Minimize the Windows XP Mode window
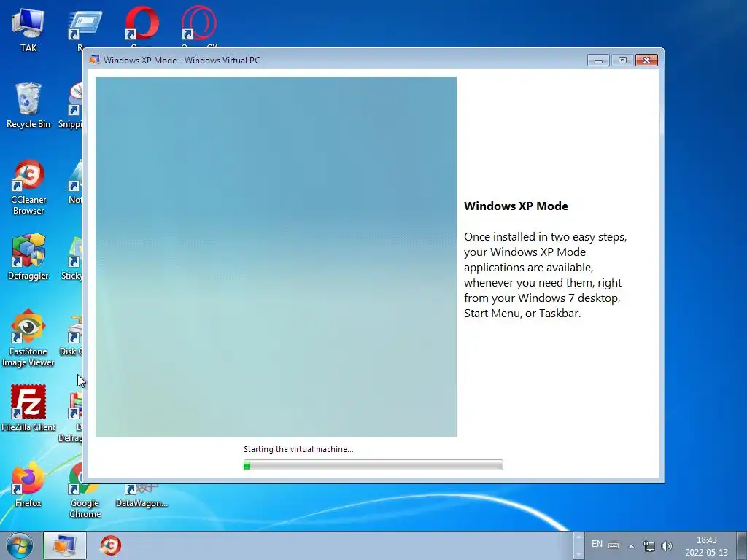This screenshot has height=560, width=747. [x=598, y=60]
